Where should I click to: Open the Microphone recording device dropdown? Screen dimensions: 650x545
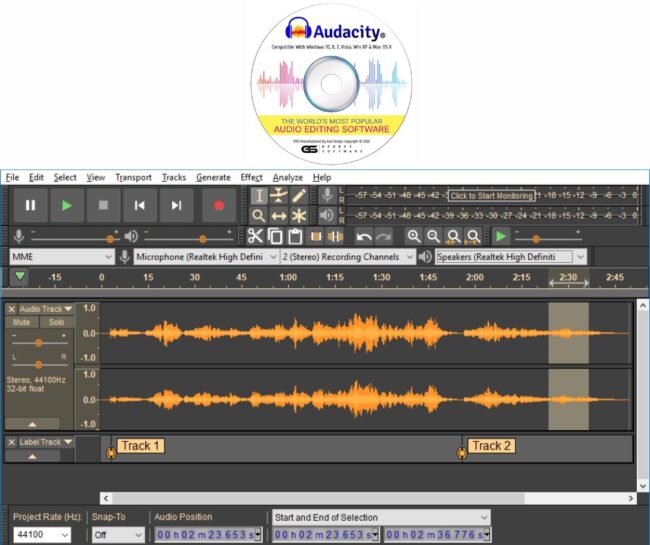(x=206, y=257)
